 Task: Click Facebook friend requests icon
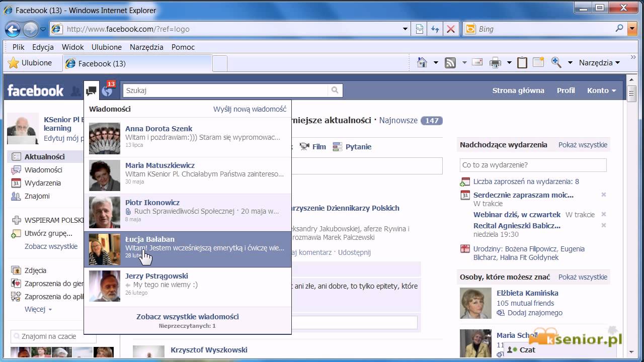coord(75,91)
